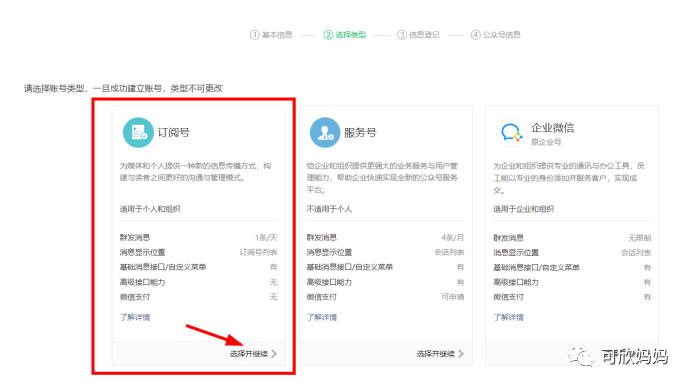Select step 2 选择类型
Viewport: 691px width, 387px height.
coord(345,35)
